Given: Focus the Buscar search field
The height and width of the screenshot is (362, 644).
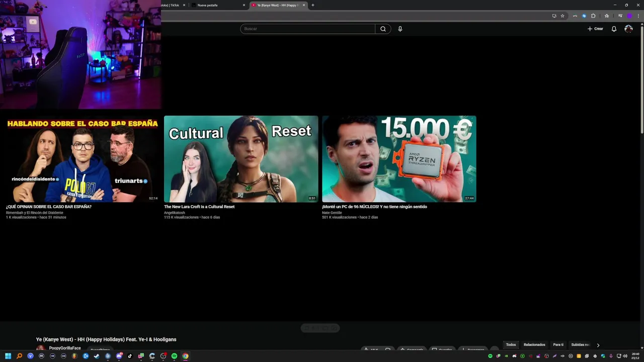Looking at the screenshot, I should click(307, 29).
